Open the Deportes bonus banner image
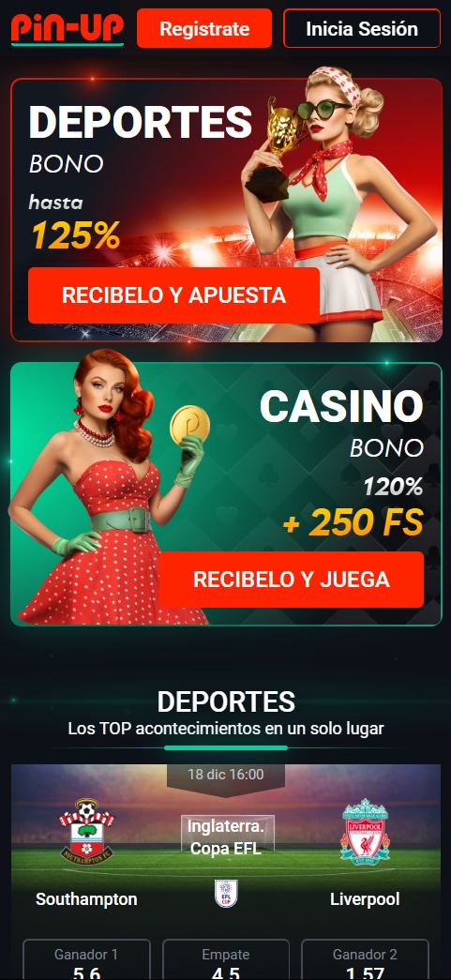451x980 pixels. 226,210
